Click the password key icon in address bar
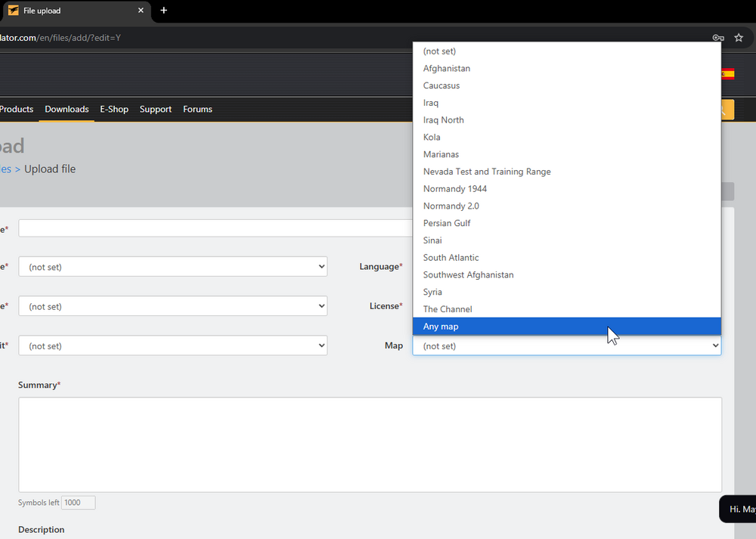 (x=718, y=38)
